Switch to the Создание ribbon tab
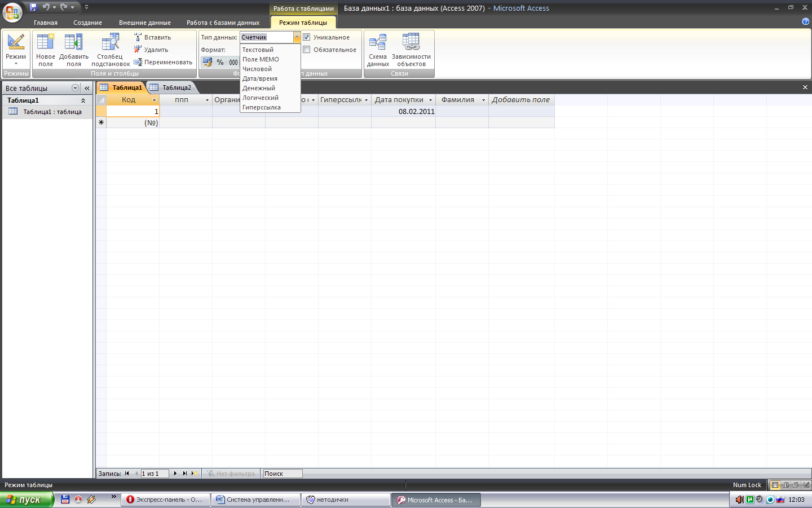The width and height of the screenshot is (812, 508). point(87,23)
